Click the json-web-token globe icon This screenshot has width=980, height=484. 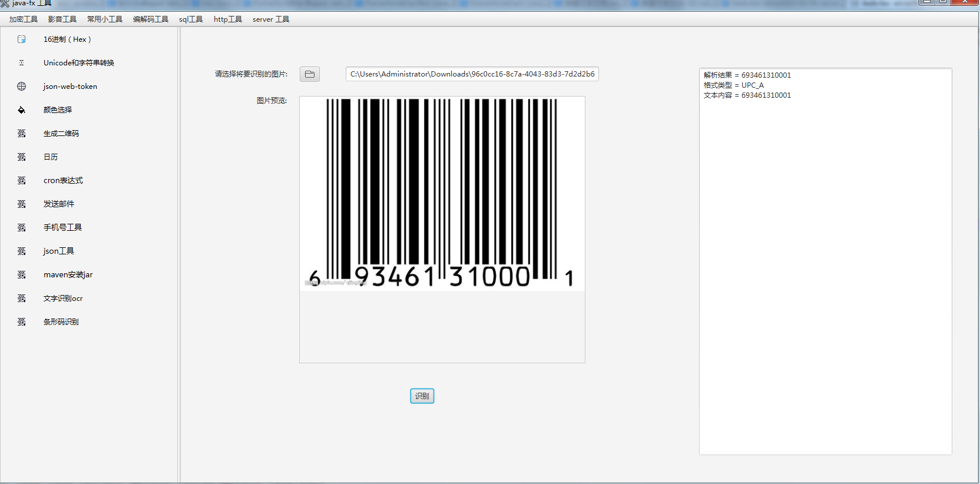point(22,87)
